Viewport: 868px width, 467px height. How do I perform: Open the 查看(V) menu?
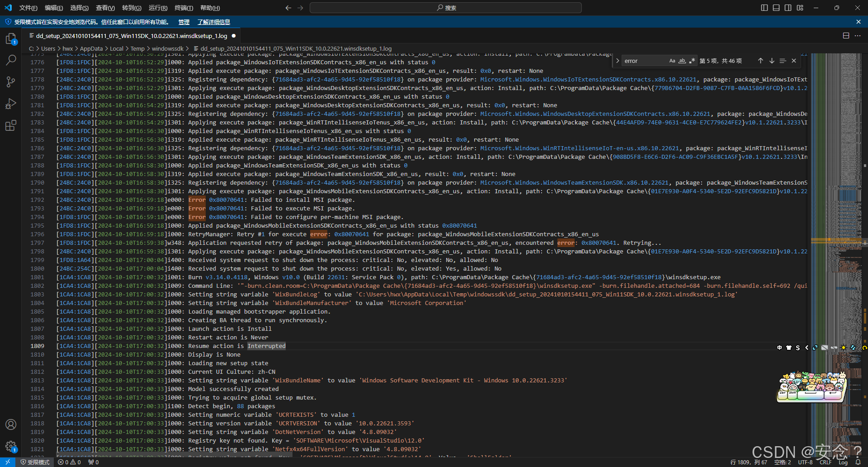[105, 8]
